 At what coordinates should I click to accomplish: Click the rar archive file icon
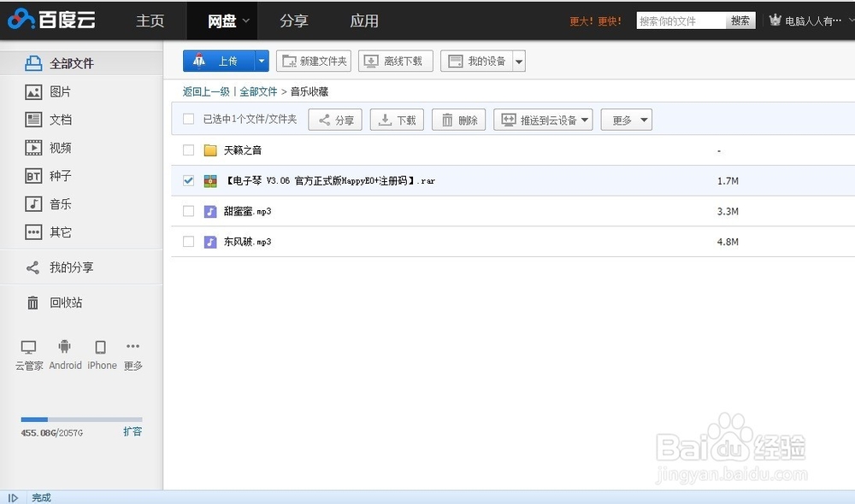(x=210, y=181)
